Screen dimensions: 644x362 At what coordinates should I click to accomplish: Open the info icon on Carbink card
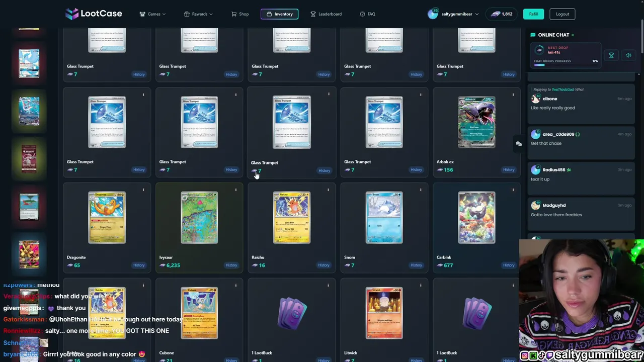click(x=513, y=190)
